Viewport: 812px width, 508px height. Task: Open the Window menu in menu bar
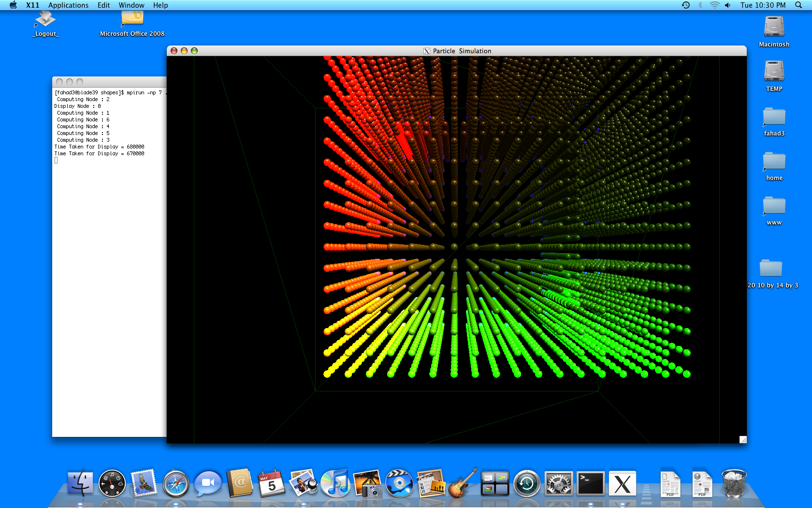click(131, 5)
